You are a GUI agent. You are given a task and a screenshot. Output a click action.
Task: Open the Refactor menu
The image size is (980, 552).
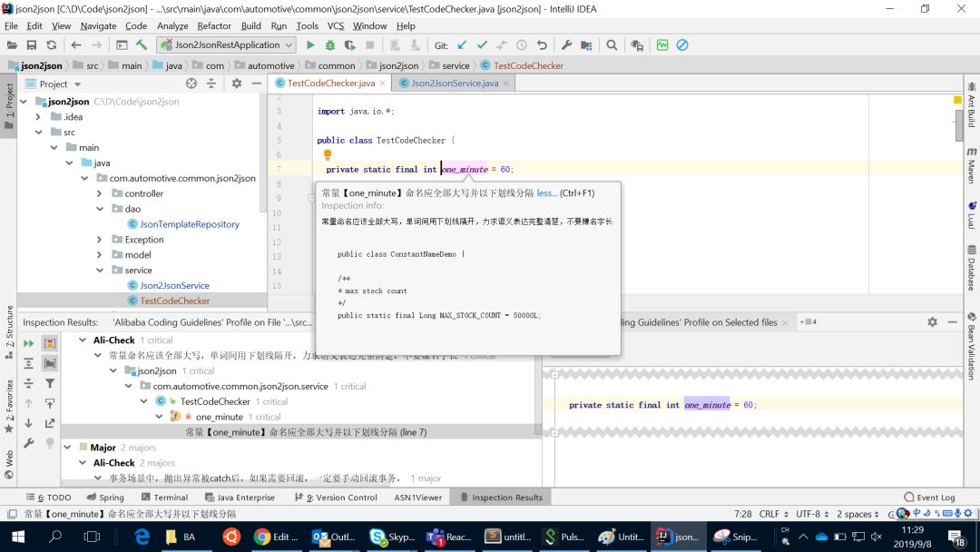[x=214, y=26]
